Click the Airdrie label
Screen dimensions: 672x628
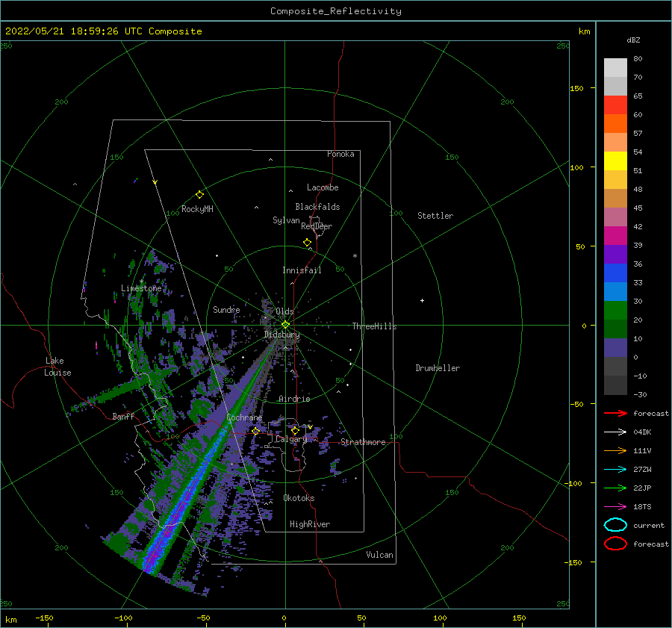pyautogui.click(x=294, y=399)
